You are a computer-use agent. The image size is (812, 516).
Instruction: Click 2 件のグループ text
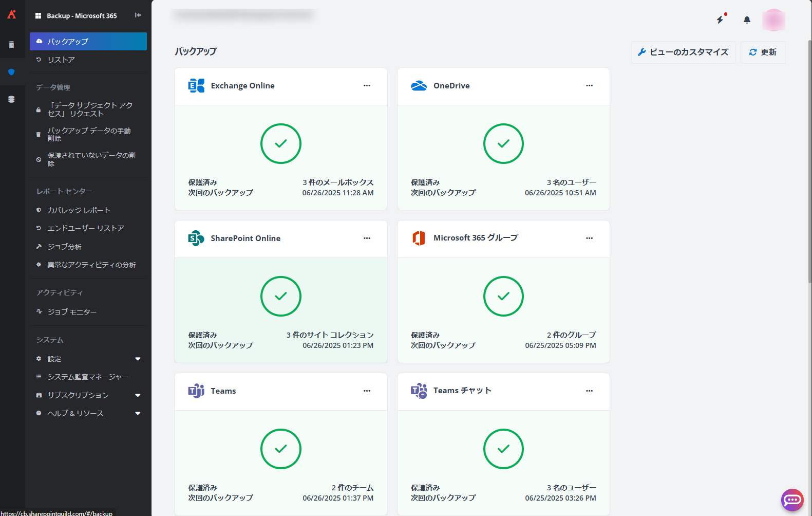point(571,335)
